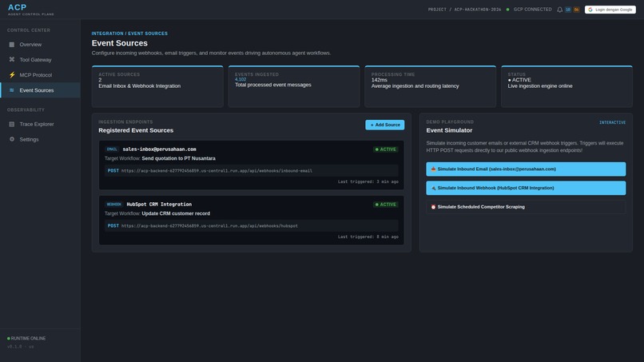Click Update CRM customer record workflow
Screen dimensions: 644x362
coord(176,213)
